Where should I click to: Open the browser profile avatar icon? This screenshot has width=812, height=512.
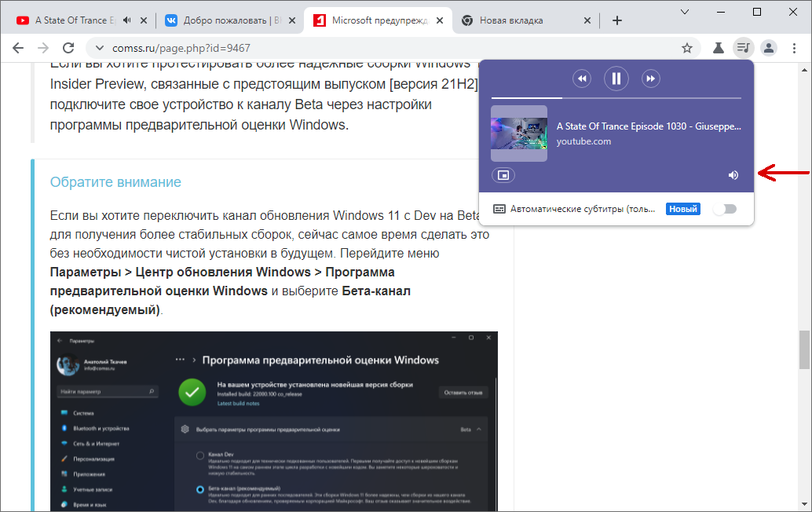tap(768, 47)
